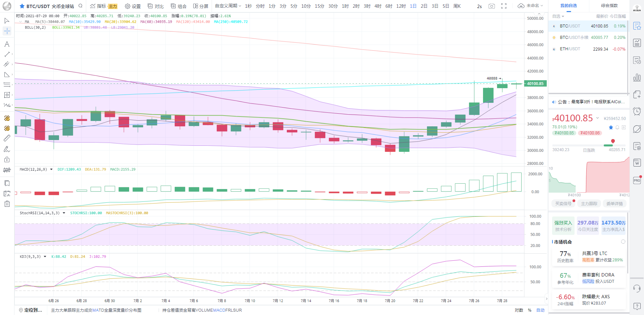Refresh the 市场机会 list

623,242
